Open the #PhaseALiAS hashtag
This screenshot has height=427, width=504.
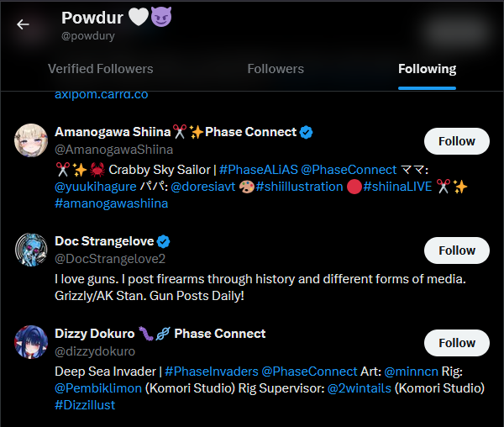pos(259,170)
